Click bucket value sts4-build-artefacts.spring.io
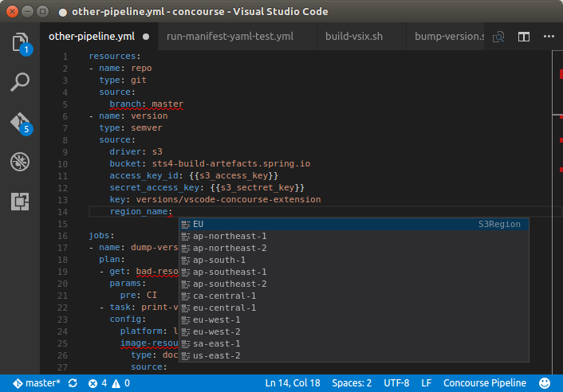 [x=231, y=163]
